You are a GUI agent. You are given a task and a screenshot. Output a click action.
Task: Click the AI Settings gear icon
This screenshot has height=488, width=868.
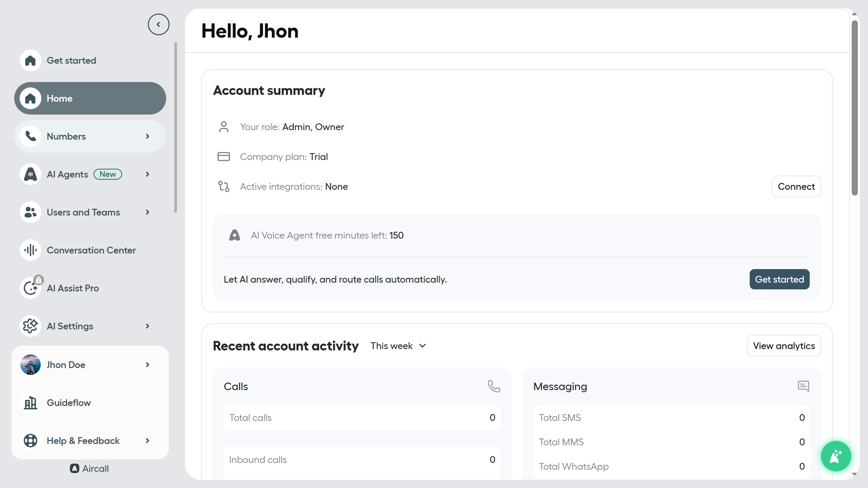31,326
